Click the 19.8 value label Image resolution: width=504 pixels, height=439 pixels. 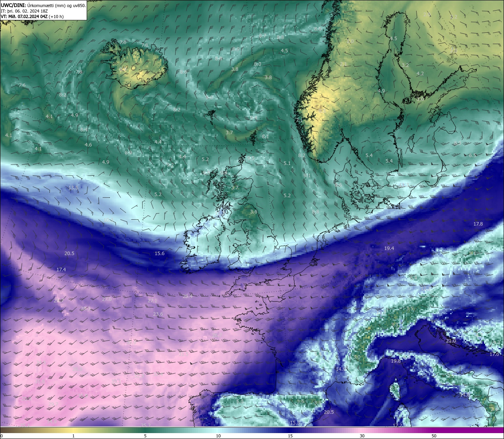pyautogui.click(x=396, y=361)
